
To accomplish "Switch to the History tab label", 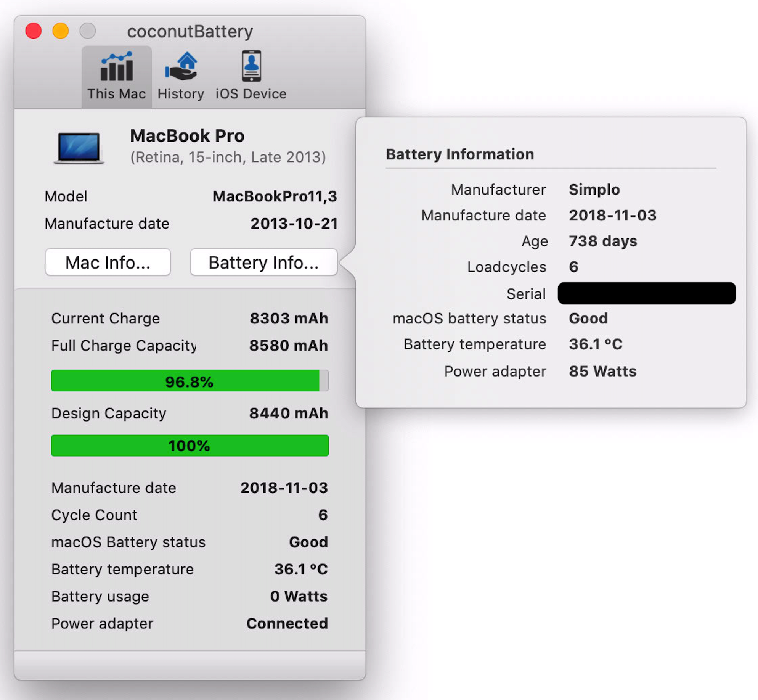I will pyautogui.click(x=181, y=94).
